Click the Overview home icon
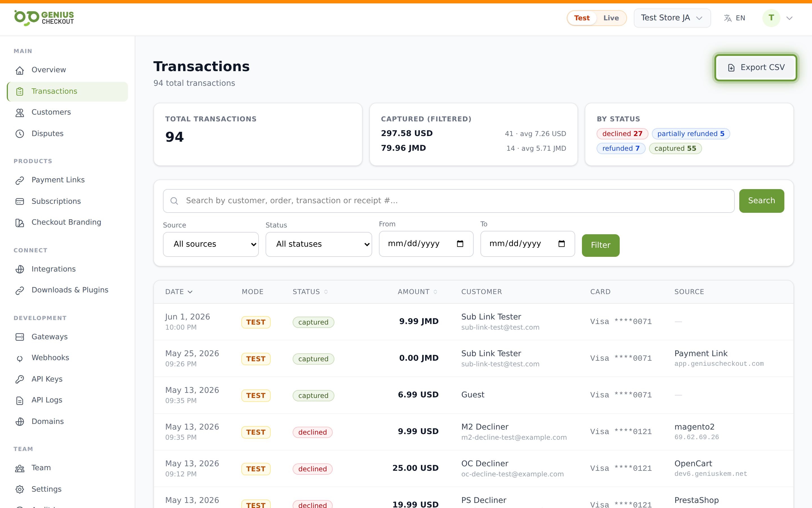Viewport: 812px width, 508px height. 20,70
